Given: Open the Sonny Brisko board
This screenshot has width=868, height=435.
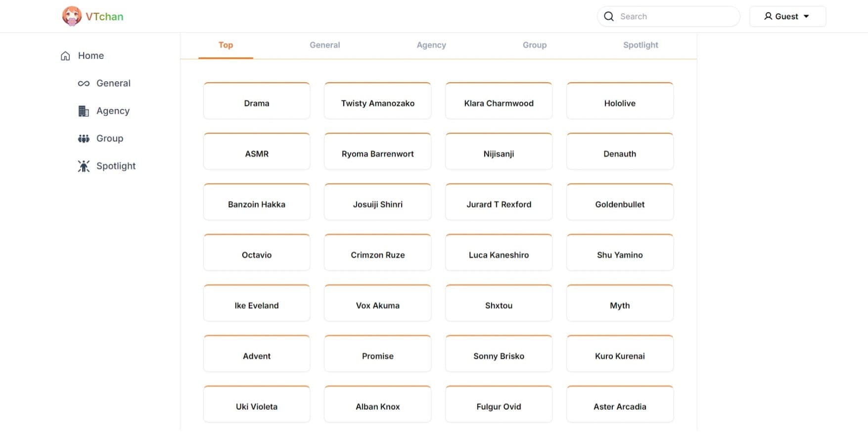Looking at the screenshot, I should (x=499, y=353).
